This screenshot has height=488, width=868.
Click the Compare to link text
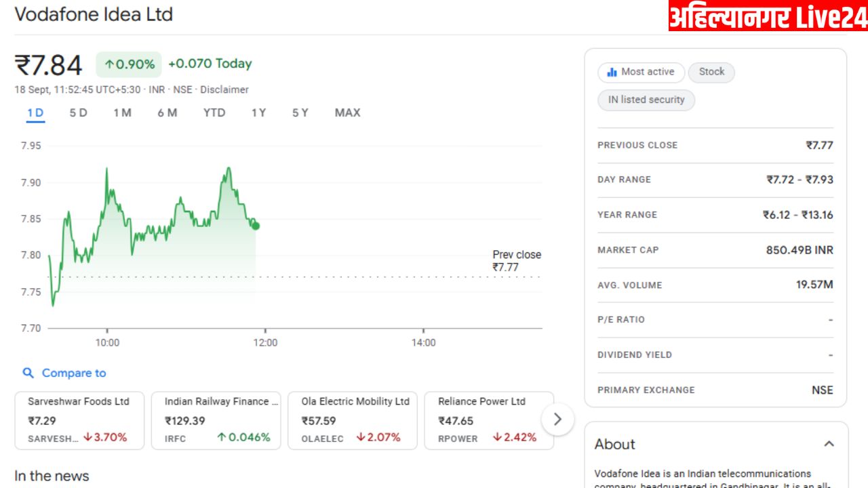[x=74, y=373]
